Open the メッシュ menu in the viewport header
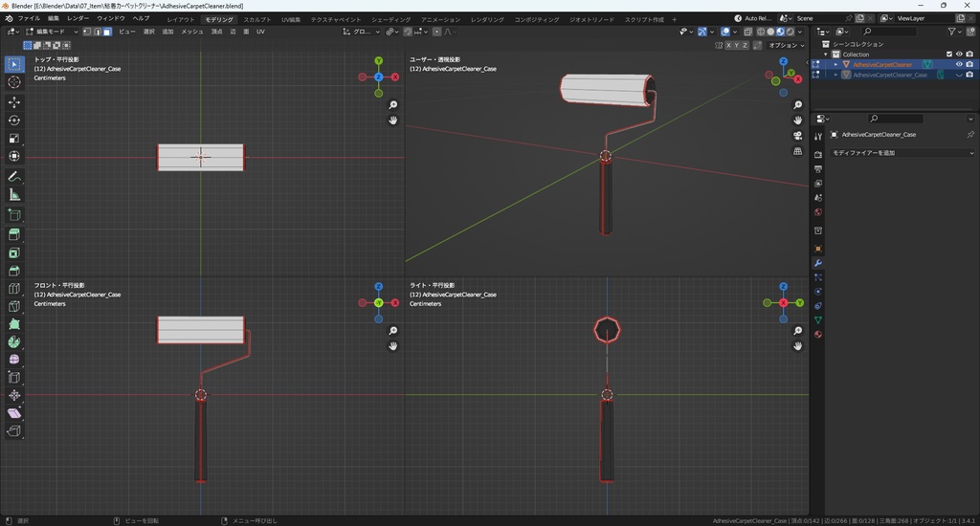The width and height of the screenshot is (980, 526). click(192, 32)
